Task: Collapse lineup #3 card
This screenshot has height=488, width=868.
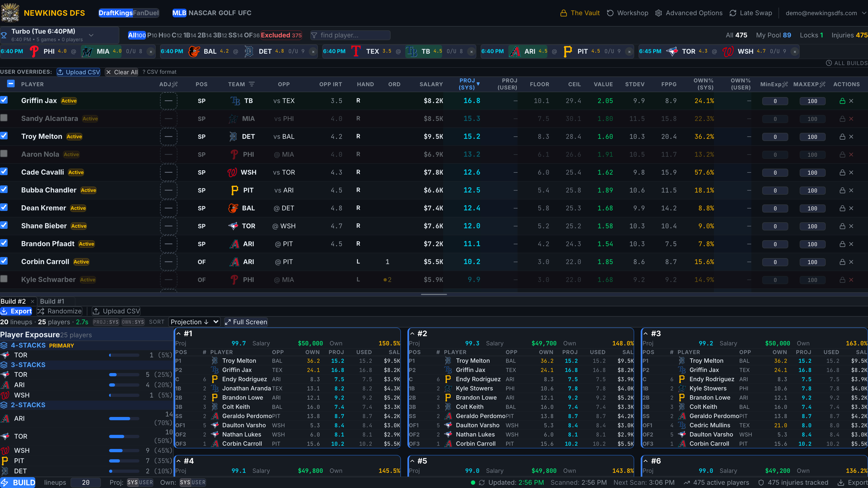Action: 646,334
